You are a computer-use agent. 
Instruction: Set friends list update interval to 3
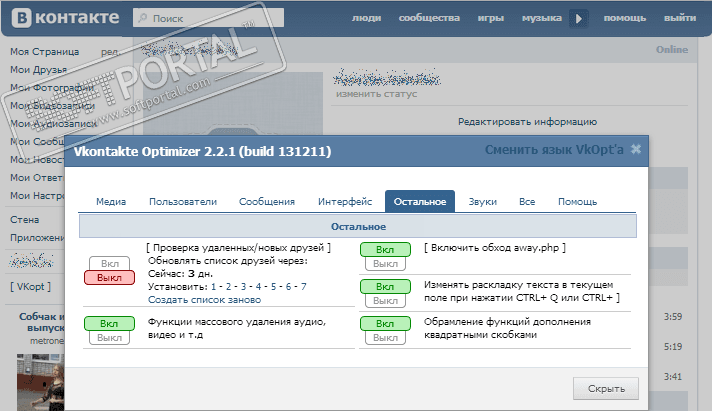tap(243, 287)
